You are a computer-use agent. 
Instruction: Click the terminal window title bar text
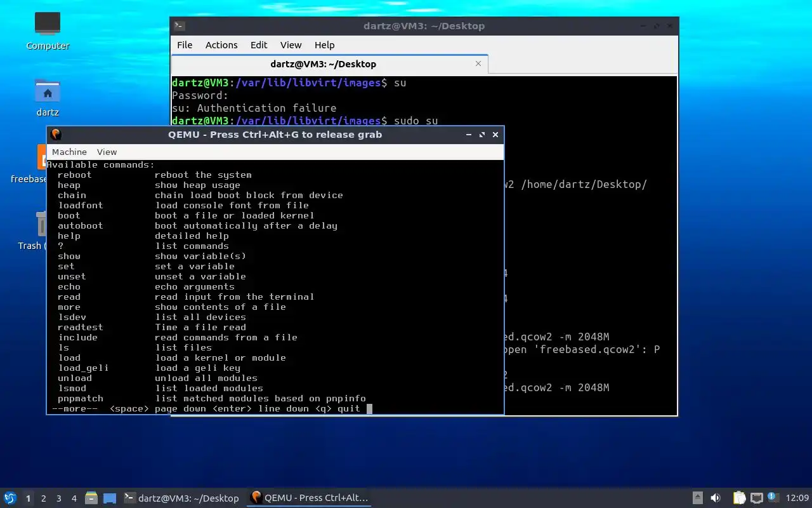424,26
